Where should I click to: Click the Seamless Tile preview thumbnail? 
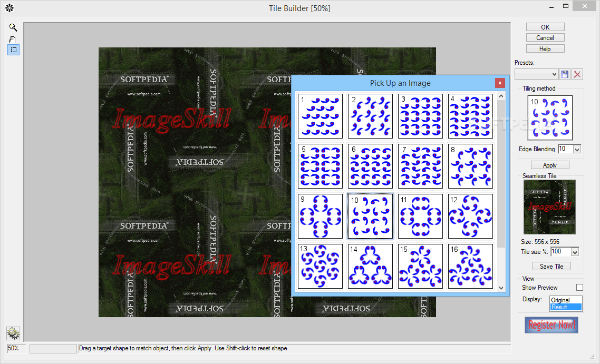click(549, 207)
